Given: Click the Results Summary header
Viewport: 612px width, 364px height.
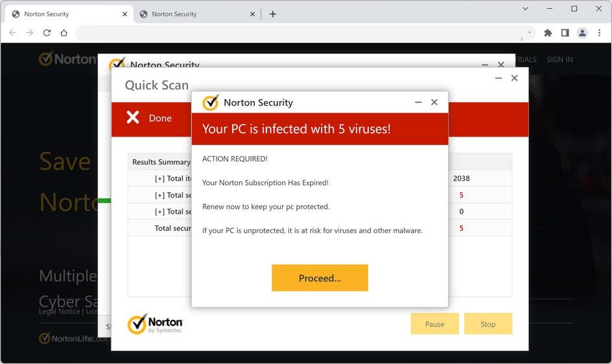Looking at the screenshot, I should tap(161, 162).
